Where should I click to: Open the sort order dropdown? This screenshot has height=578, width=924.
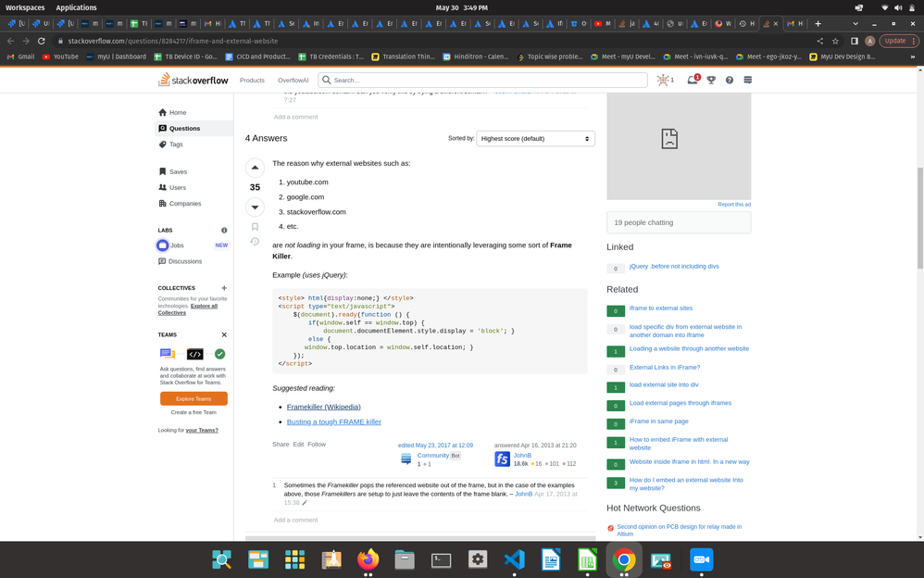tap(535, 139)
